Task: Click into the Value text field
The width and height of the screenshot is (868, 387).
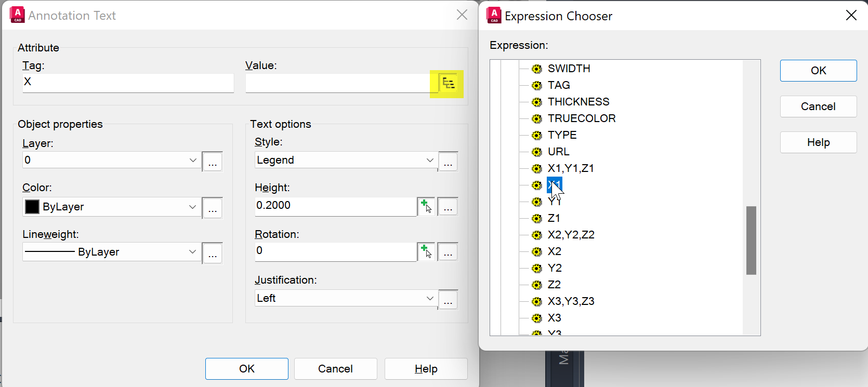Action: coord(338,83)
